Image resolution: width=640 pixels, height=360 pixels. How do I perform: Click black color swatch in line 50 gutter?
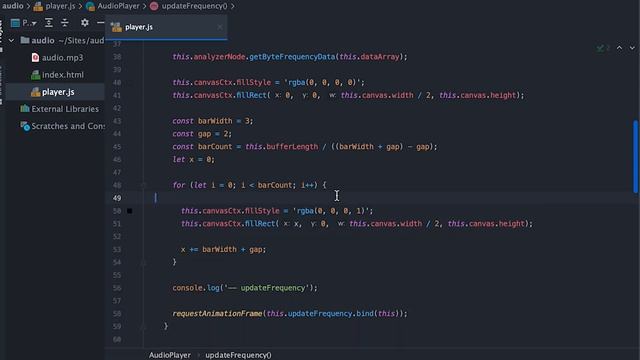(129, 211)
